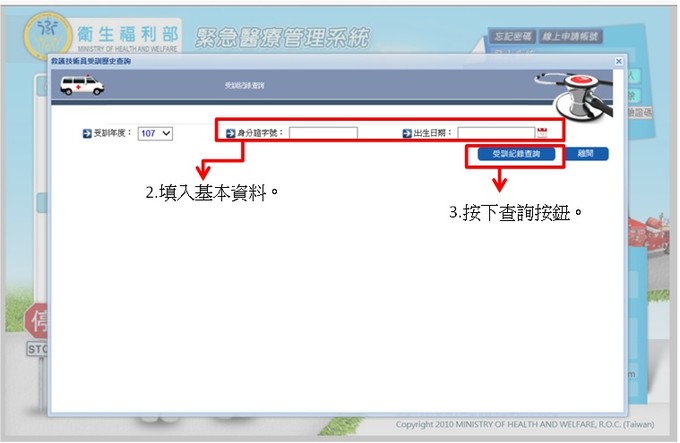
Task: Click the arrow icon before 身分證字號
Action: coord(230,132)
